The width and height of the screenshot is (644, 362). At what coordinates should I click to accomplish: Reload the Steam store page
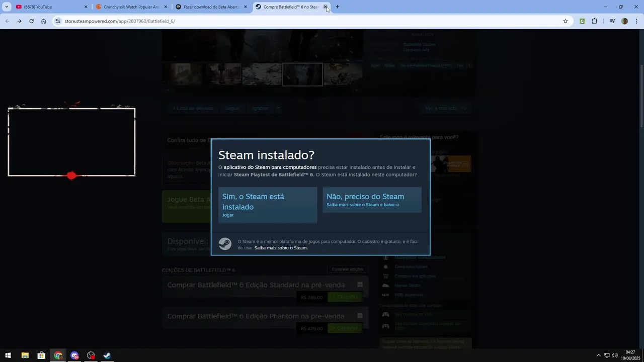pyautogui.click(x=31, y=21)
